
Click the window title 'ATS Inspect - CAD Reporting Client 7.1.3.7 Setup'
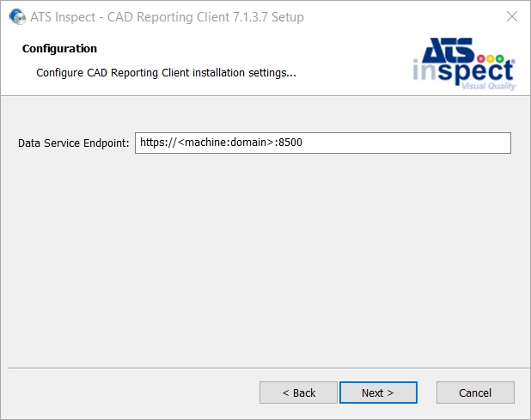(x=167, y=17)
